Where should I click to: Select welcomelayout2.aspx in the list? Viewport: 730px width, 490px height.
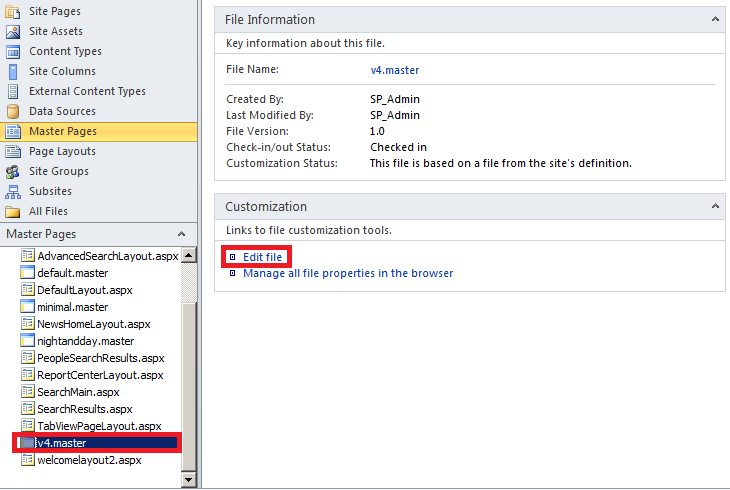pos(89,460)
